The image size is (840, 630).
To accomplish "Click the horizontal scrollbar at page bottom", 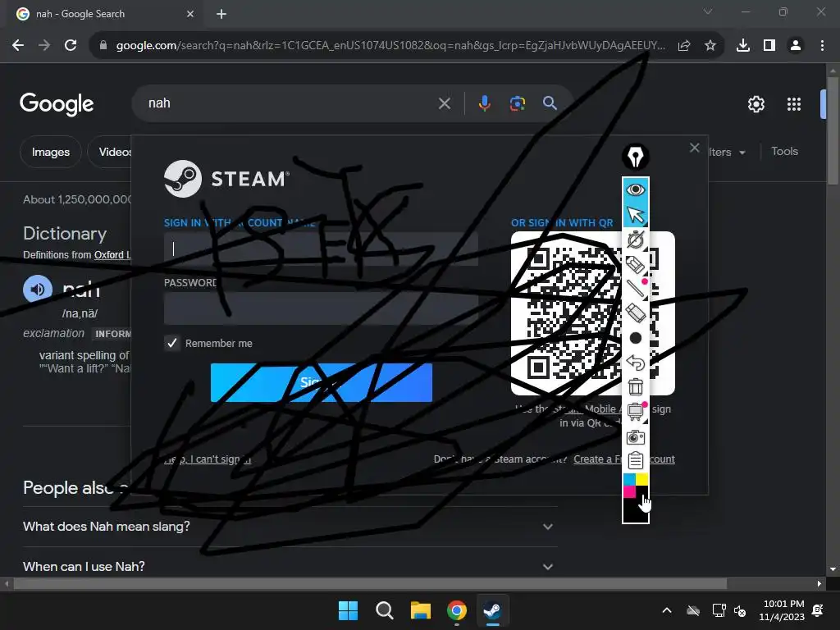I will pyautogui.click(x=370, y=583).
